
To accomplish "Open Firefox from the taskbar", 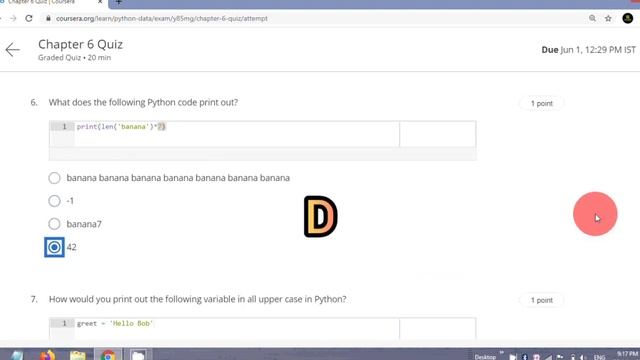I will (x=48, y=355).
